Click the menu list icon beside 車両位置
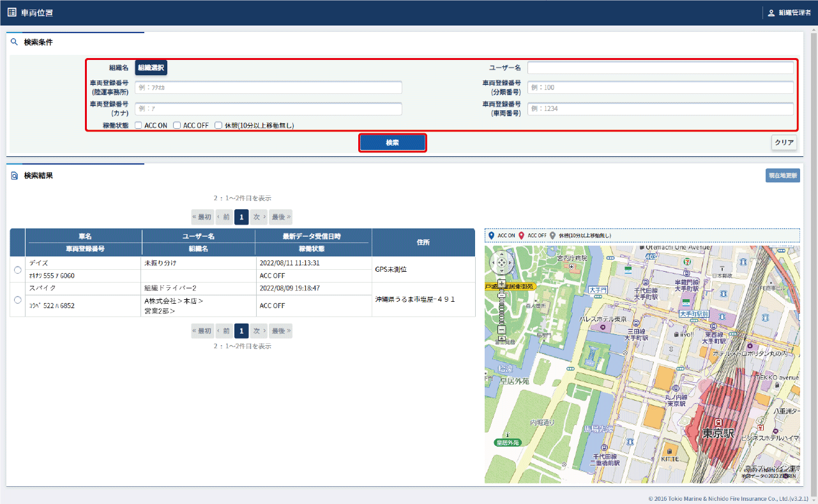 tap(12, 12)
